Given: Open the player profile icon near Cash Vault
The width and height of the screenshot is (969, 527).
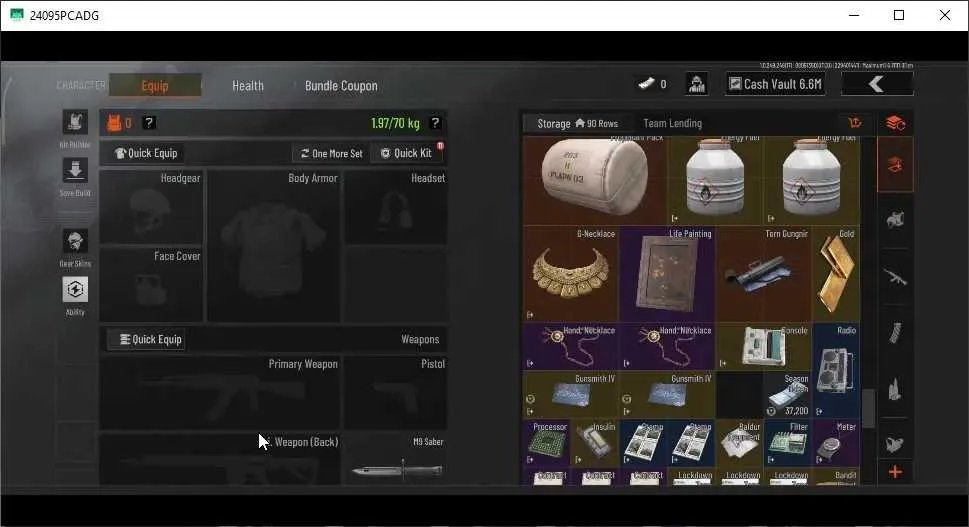Looking at the screenshot, I should tap(696, 83).
